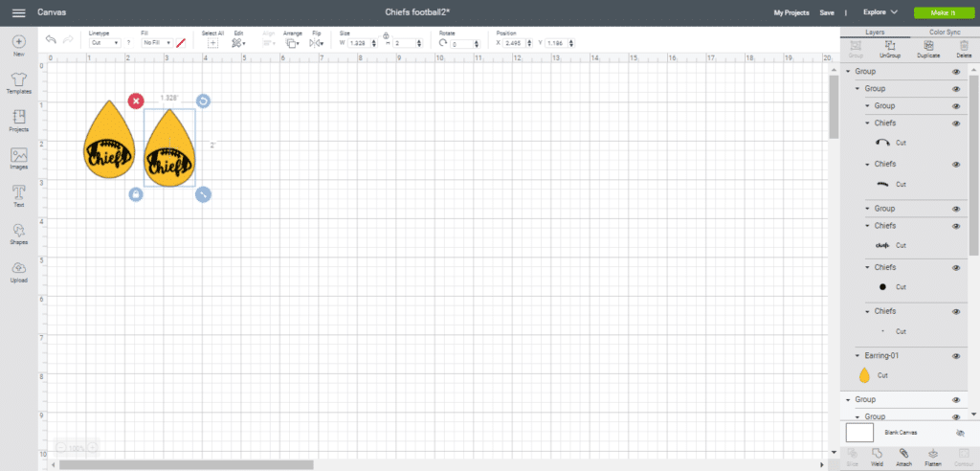Image resolution: width=980 pixels, height=471 pixels.
Task: Select the Text tool
Action: pos(18,193)
